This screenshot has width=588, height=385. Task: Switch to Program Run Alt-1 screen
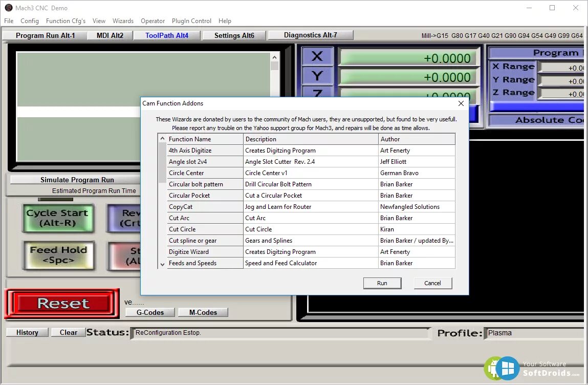tap(45, 35)
